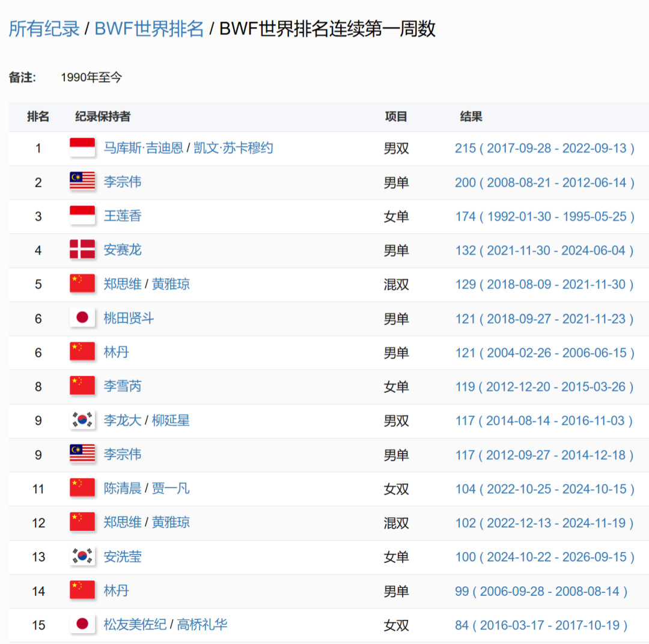Open 林丹 link in the 121-week row

117,352
